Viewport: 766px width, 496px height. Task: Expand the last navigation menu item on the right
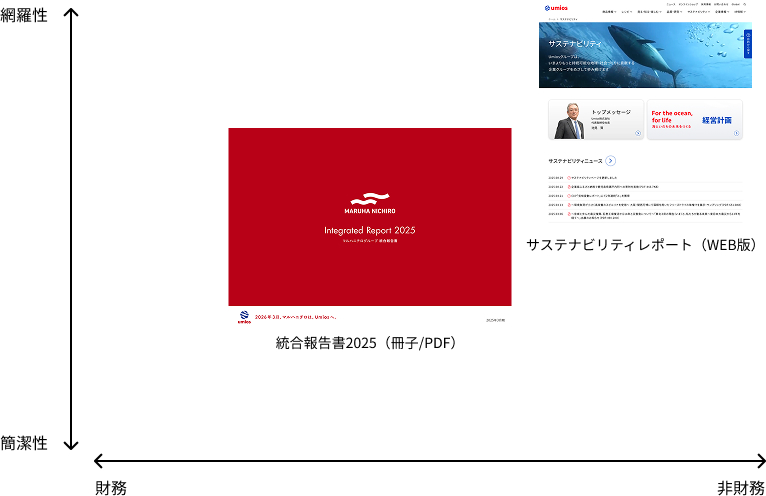pos(740,12)
